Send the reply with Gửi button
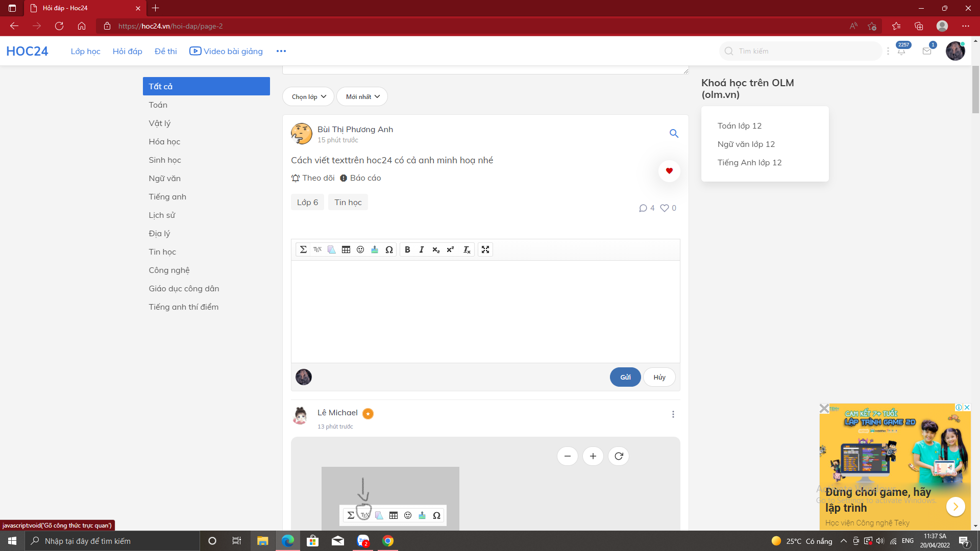 point(625,377)
